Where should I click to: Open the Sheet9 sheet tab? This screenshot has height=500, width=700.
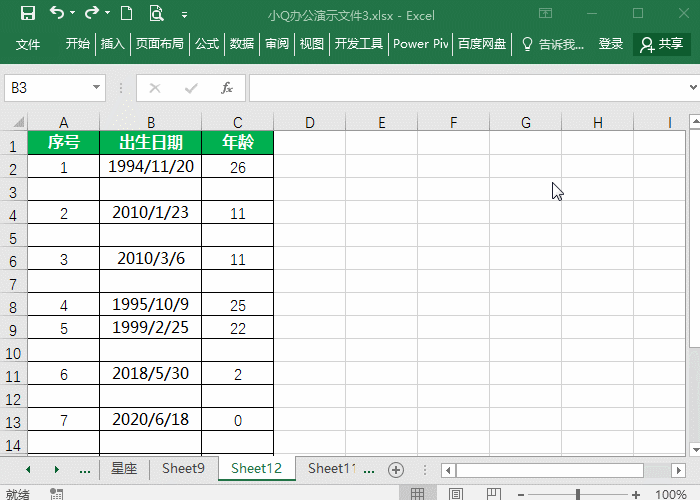[183, 468]
